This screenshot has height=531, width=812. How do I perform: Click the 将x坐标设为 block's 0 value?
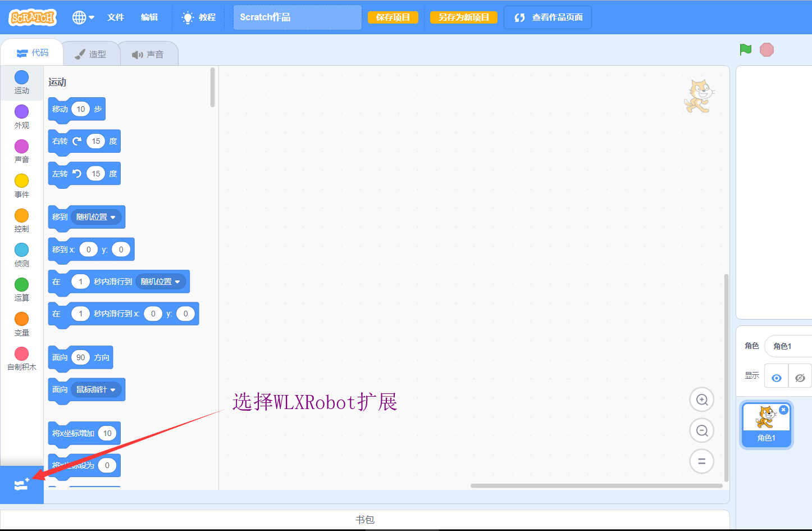(x=107, y=465)
